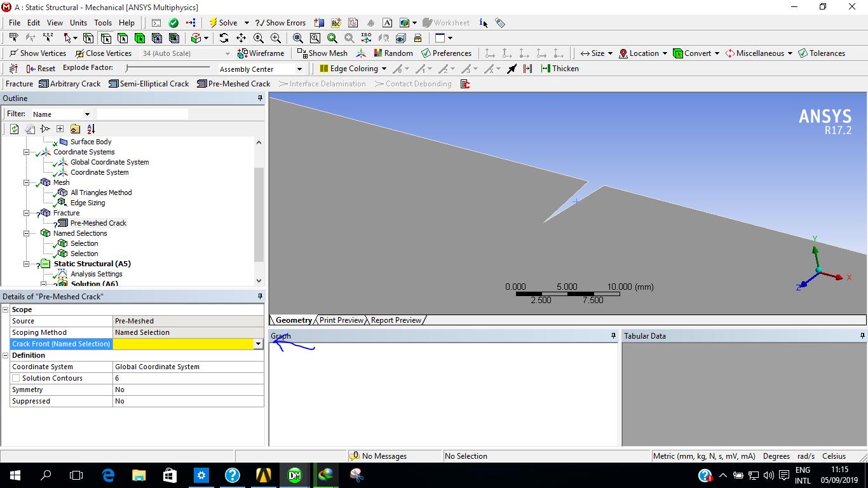Image resolution: width=868 pixels, height=488 pixels.
Task: Click the Windows Start button
Action: 15,475
